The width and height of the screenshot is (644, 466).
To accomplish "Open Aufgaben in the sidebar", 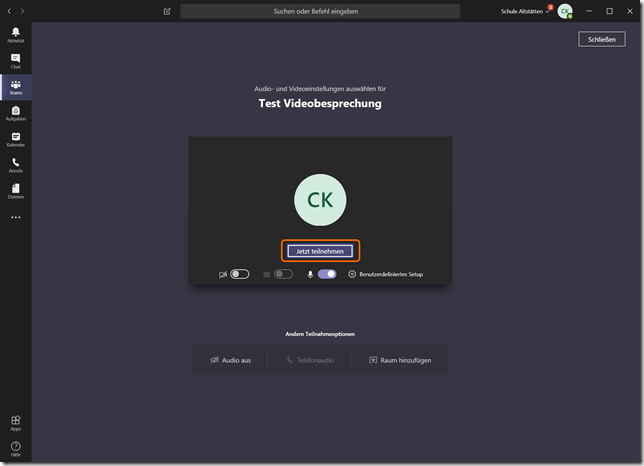I will [15, 113].
